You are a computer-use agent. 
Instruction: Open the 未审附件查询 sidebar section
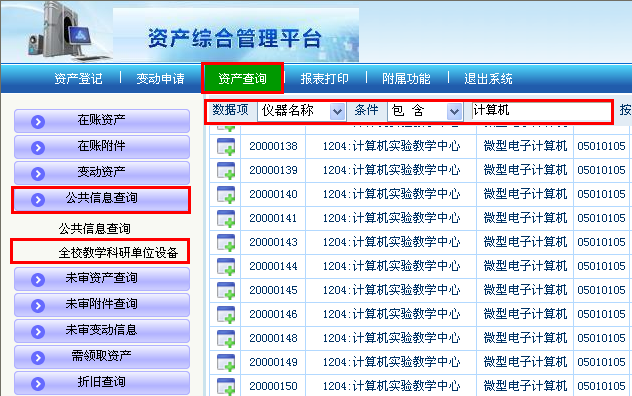(102, 305)
